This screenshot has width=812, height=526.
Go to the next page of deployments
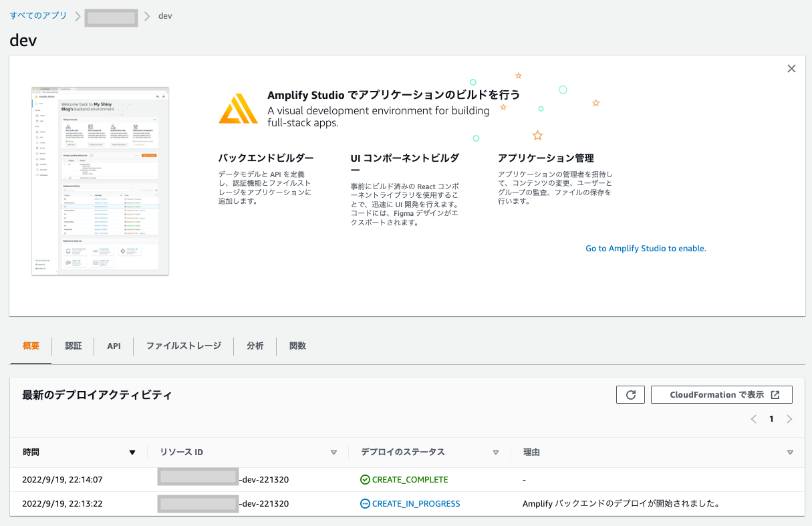789,418
